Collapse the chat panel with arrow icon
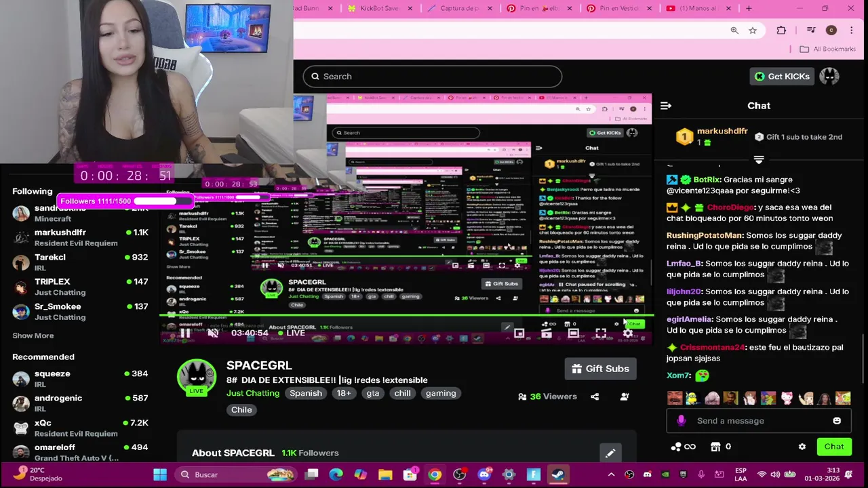Viewport: 868px width, 488px height. (x=666, y=106)
